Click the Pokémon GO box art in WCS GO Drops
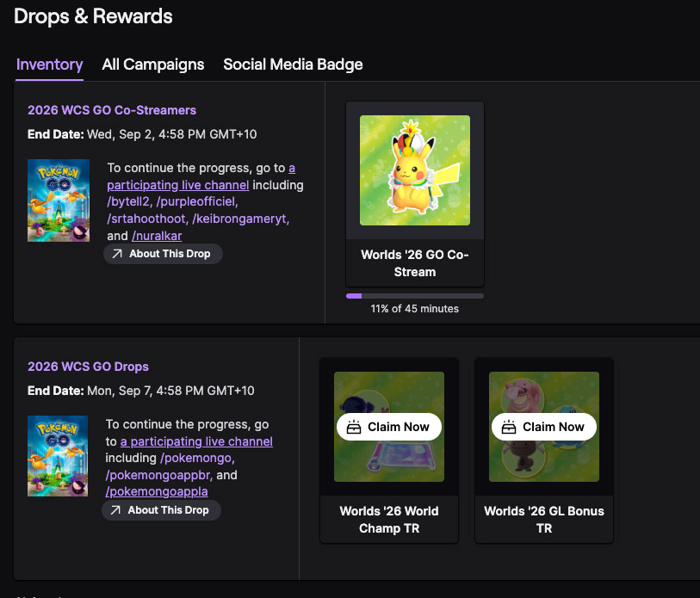 58,456
